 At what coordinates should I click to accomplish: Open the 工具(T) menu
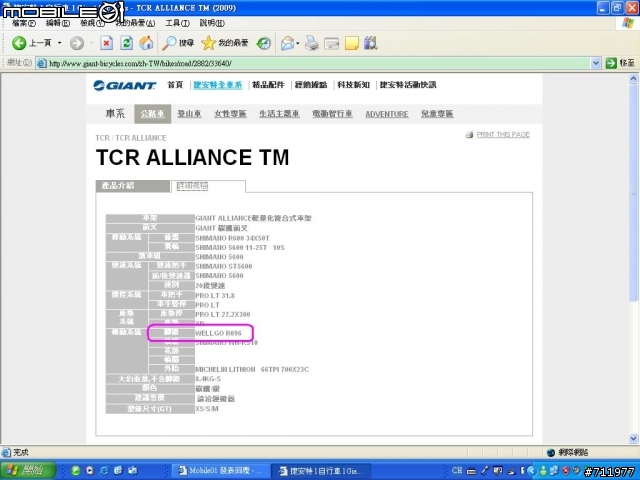[x=177, y=23]
